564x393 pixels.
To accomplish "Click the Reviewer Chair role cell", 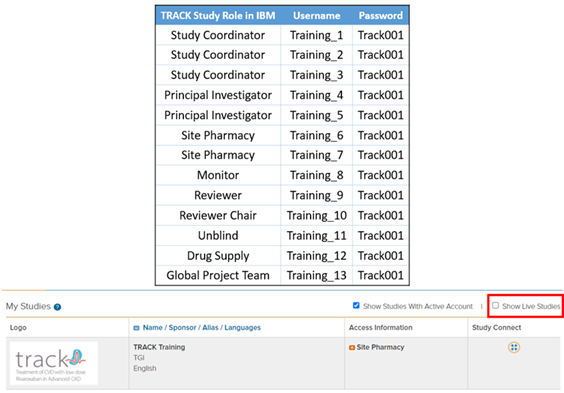I will pyautogui.click(x=218, y=215).
